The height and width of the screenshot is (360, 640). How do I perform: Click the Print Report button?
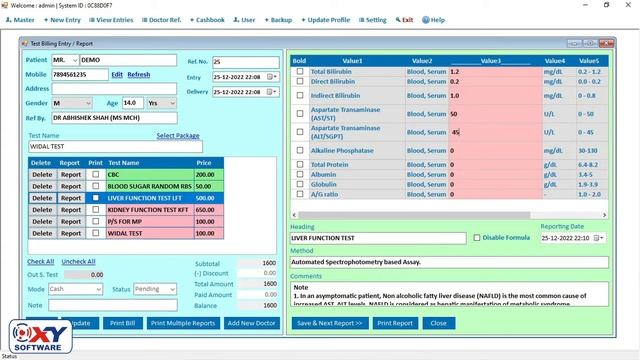pyautogui.click(x=395, y=323)
